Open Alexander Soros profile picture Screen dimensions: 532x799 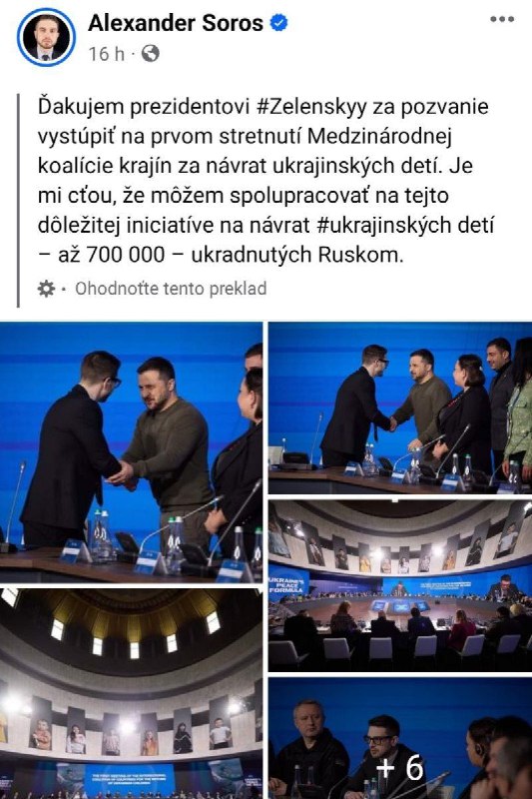click(46, 37)
